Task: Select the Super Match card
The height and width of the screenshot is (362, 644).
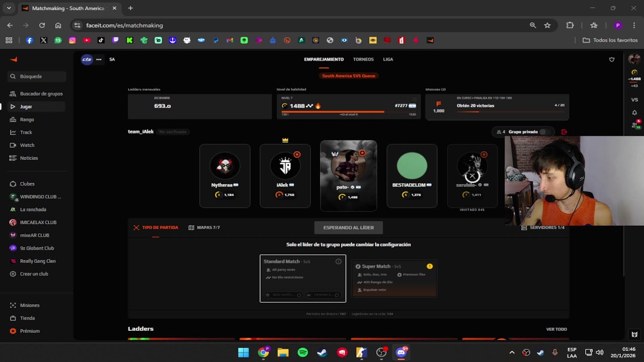Action: [x=394, y=278]
